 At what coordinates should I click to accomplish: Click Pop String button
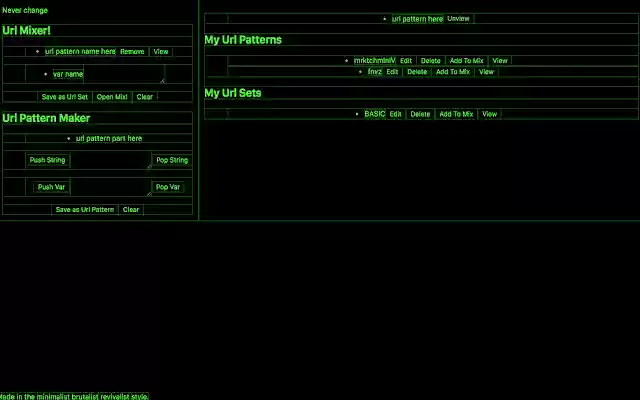[171, 160]
